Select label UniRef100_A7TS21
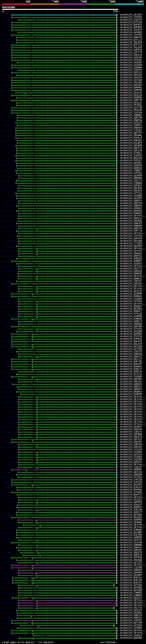The width and height of the screenshot is (146, 644). pyautogui.click(x=131, y=193)
